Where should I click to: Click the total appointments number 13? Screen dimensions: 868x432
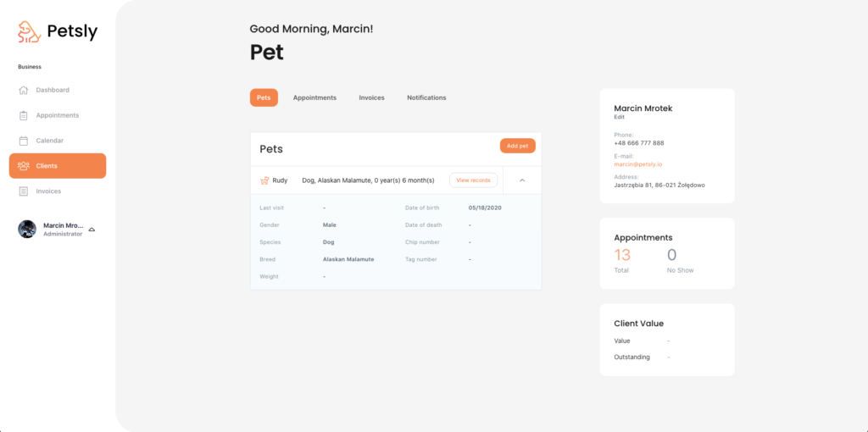coord(622,255)
